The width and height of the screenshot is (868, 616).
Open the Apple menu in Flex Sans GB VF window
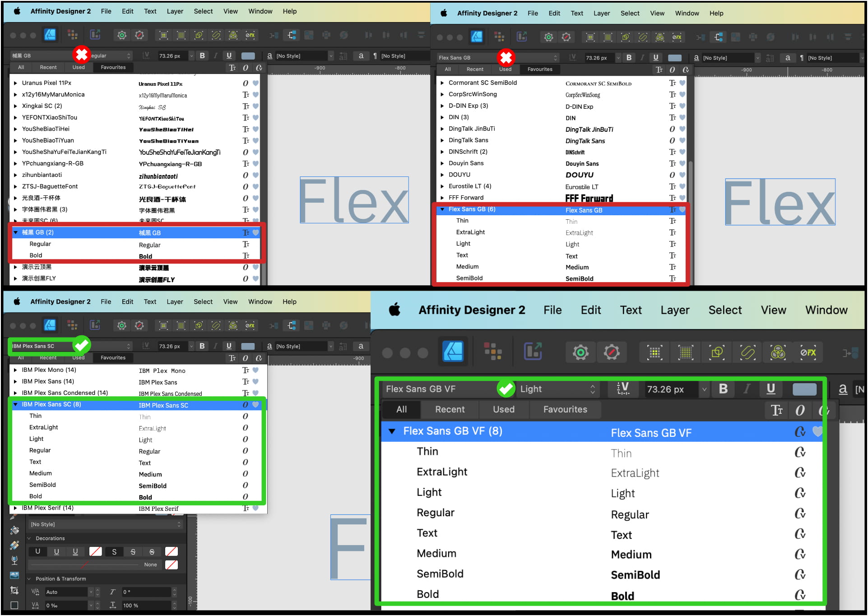click(x=395, y=310)
